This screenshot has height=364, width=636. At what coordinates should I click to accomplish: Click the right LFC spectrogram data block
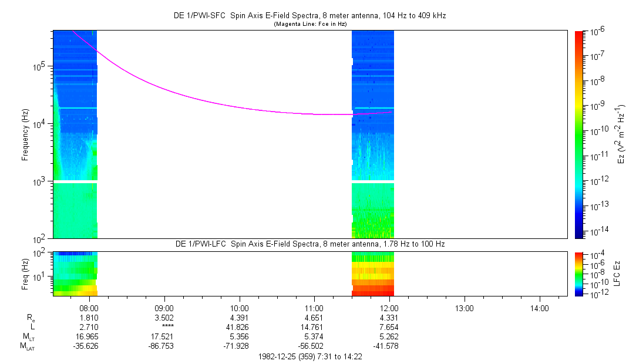[372, 273]
